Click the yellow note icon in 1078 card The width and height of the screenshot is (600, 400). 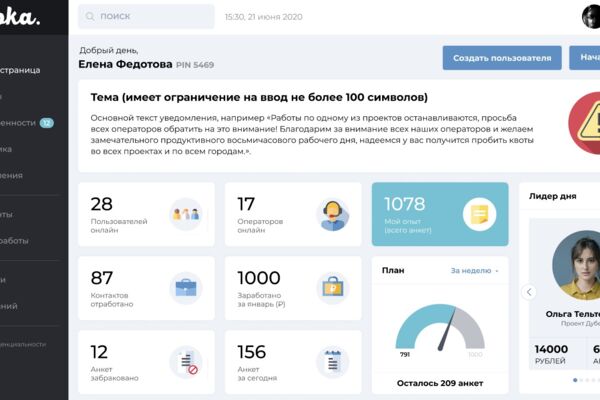click(x=479, y=214)
